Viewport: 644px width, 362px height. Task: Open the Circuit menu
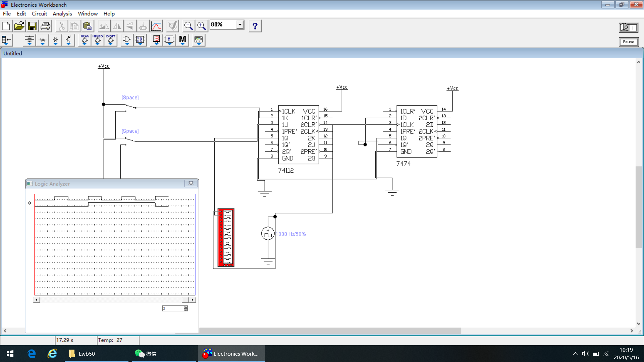39,14
